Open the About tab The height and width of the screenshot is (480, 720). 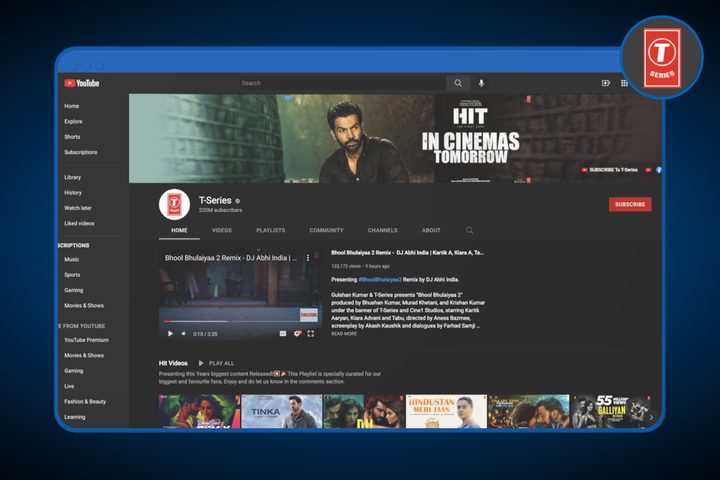pos(431,230)
